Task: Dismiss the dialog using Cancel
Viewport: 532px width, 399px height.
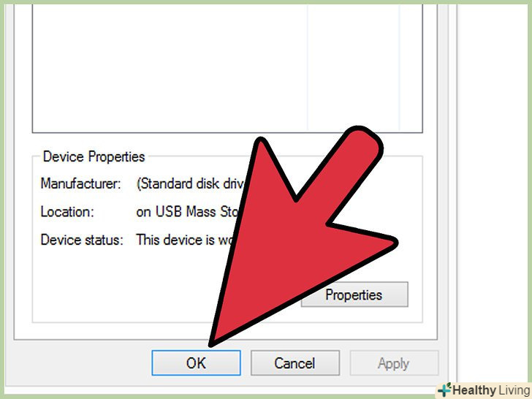Action: (x=294, y=362)
